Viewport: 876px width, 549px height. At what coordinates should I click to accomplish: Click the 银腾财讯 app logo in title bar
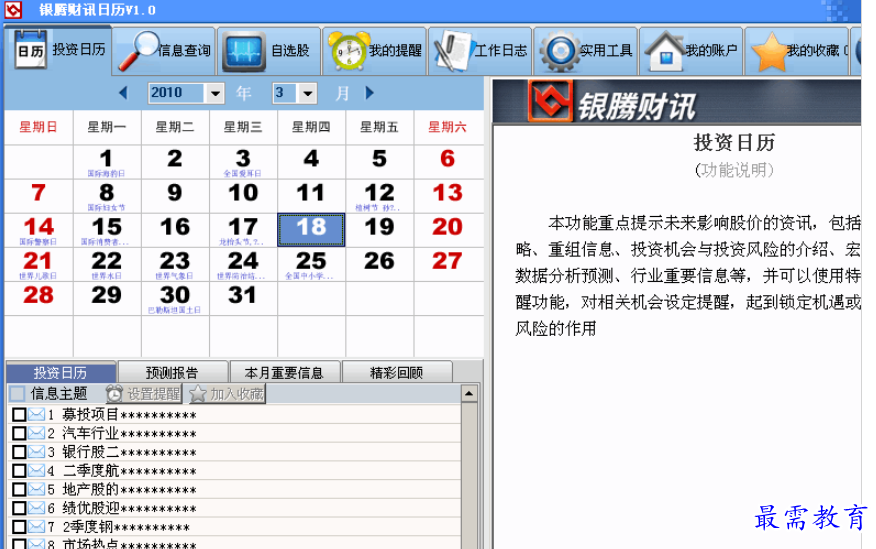[13, 9]
